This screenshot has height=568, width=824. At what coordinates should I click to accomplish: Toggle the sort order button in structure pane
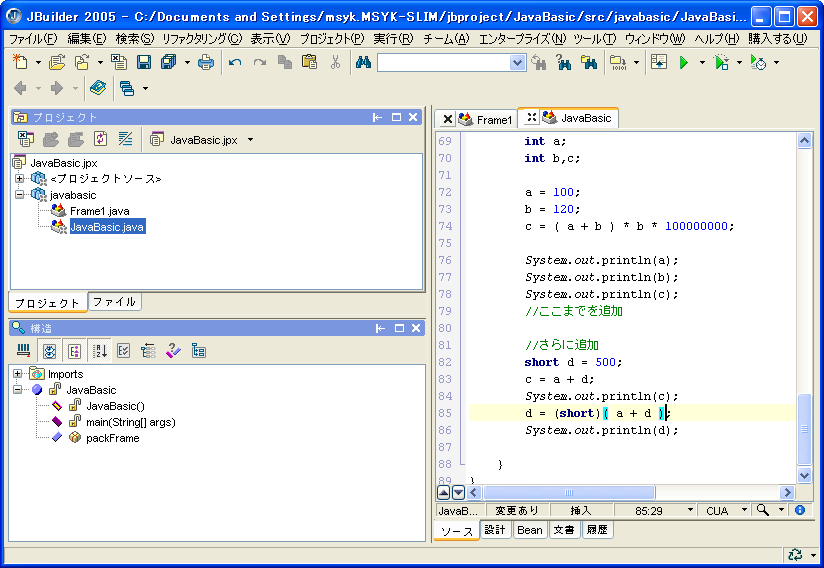100,350
